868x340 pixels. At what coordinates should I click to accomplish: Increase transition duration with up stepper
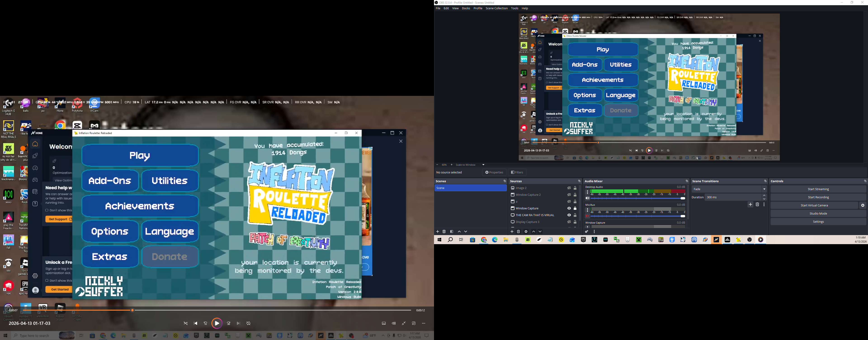pos(764,196)
